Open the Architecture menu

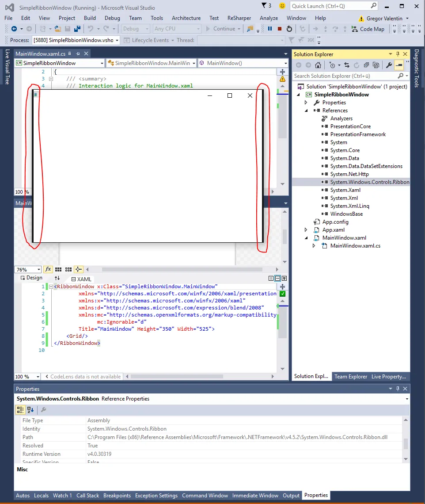tap(186, 18)
